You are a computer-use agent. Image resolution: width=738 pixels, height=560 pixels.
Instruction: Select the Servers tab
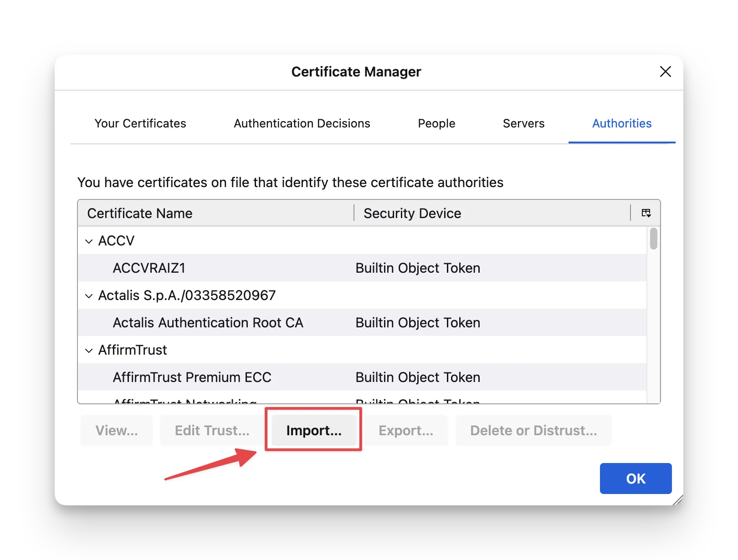(523, 123)
